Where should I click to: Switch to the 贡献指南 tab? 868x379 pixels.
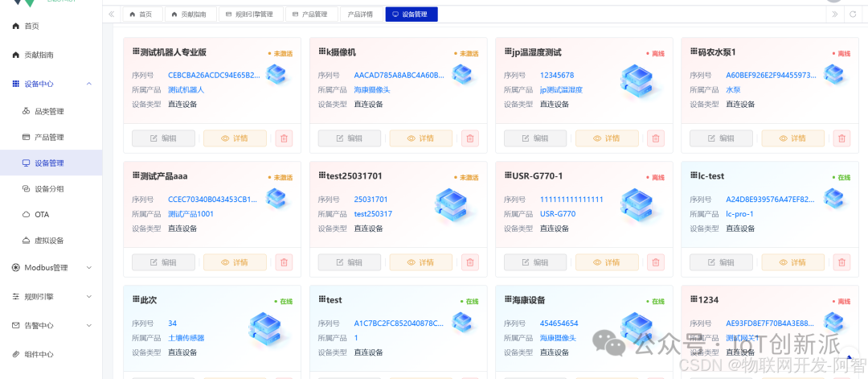190,14
